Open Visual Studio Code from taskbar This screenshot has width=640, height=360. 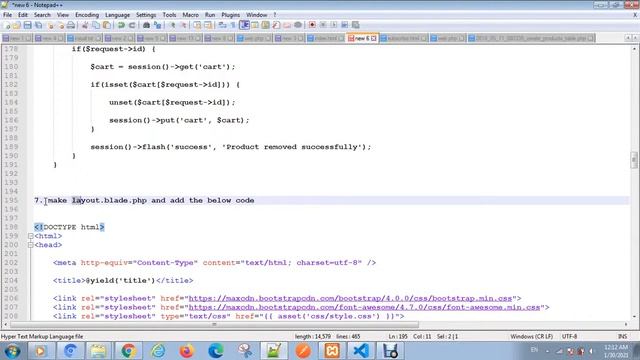click(x=361, y=351)
